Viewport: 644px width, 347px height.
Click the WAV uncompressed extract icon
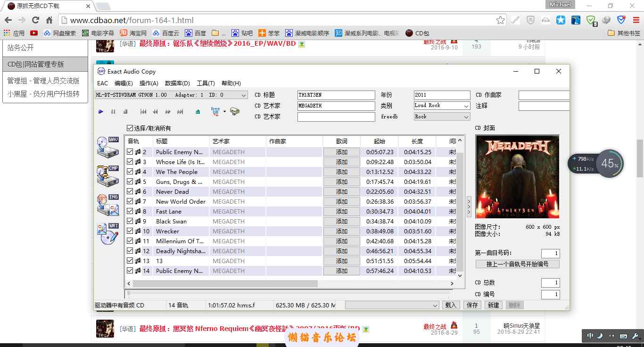pos(108,148)
